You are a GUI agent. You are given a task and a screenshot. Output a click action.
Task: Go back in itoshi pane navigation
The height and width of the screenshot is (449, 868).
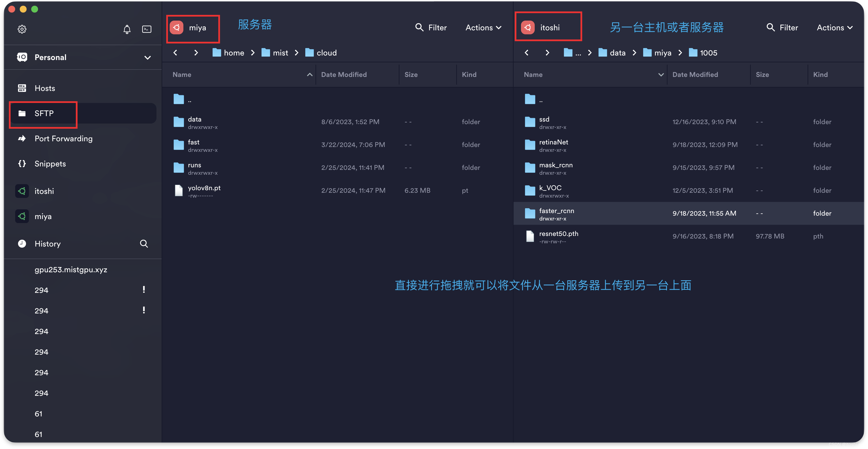526,53
